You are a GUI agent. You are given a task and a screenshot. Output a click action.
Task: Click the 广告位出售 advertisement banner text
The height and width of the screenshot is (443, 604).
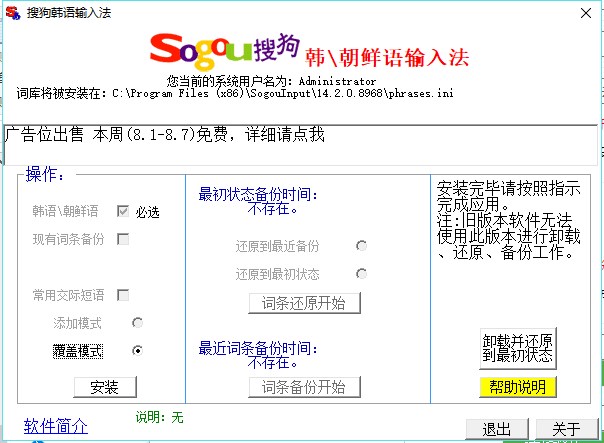pyautogui.click(x=165, y=134)
